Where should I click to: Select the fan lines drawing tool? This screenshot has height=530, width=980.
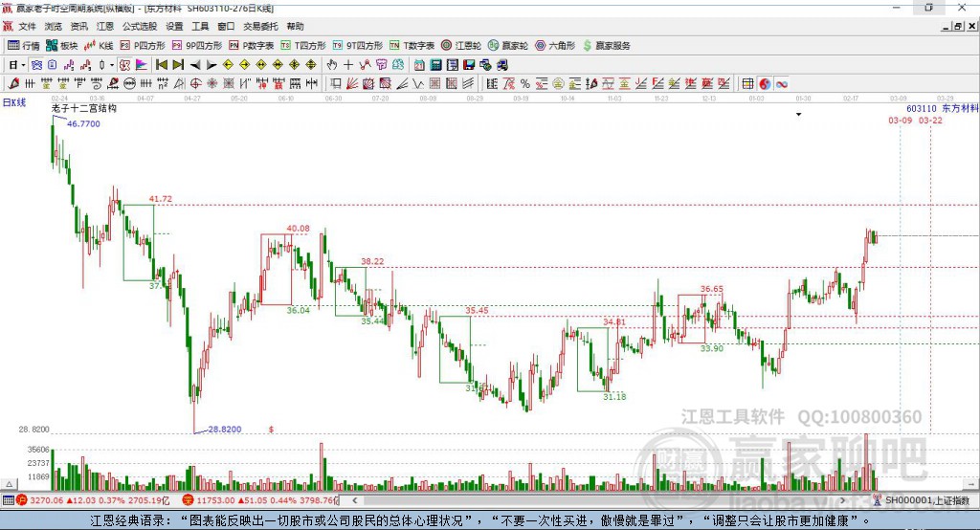[352, 84]
